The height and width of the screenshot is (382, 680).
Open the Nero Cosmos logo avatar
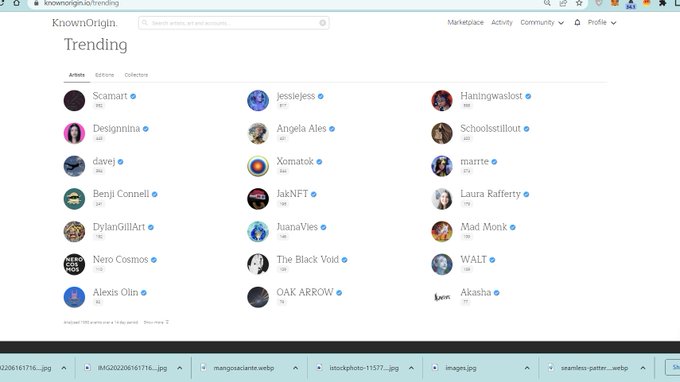coord(74,264)
